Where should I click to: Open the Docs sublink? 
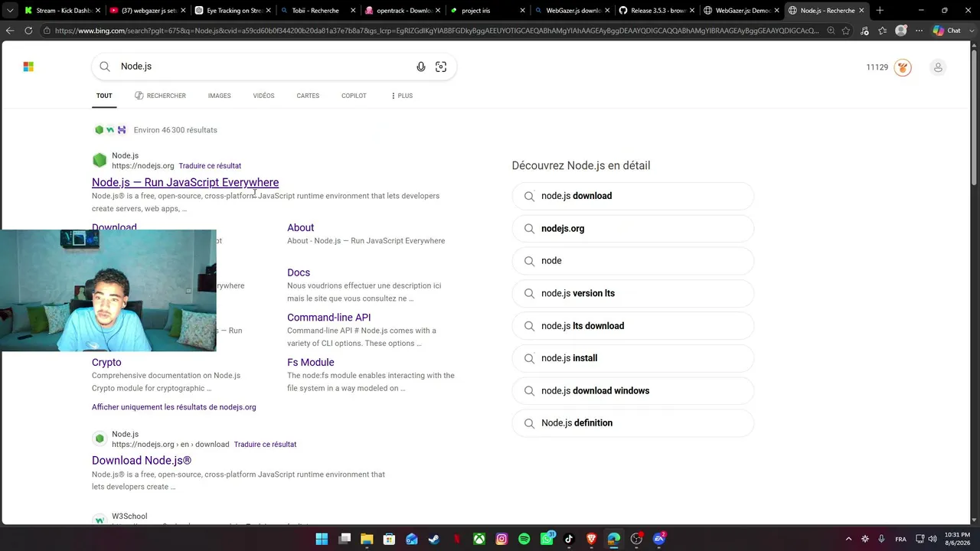pyautogui.click(x=299, y=272)
